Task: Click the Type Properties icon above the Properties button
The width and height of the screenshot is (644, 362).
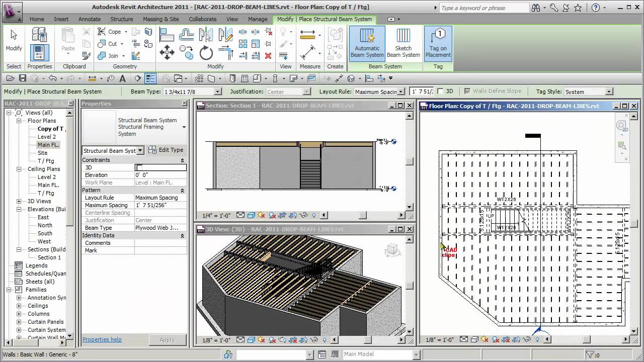Action: point(39,34)
